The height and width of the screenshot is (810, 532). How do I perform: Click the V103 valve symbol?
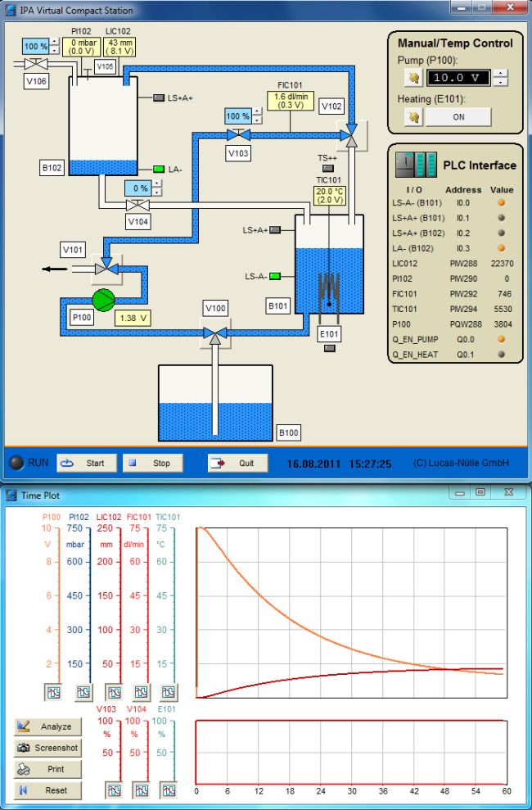[238, 135]
